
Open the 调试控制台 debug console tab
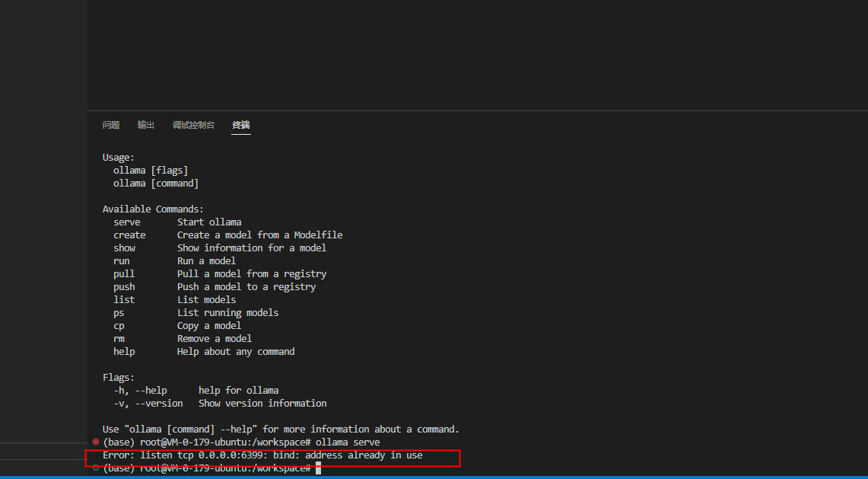(x=193, y=126)
